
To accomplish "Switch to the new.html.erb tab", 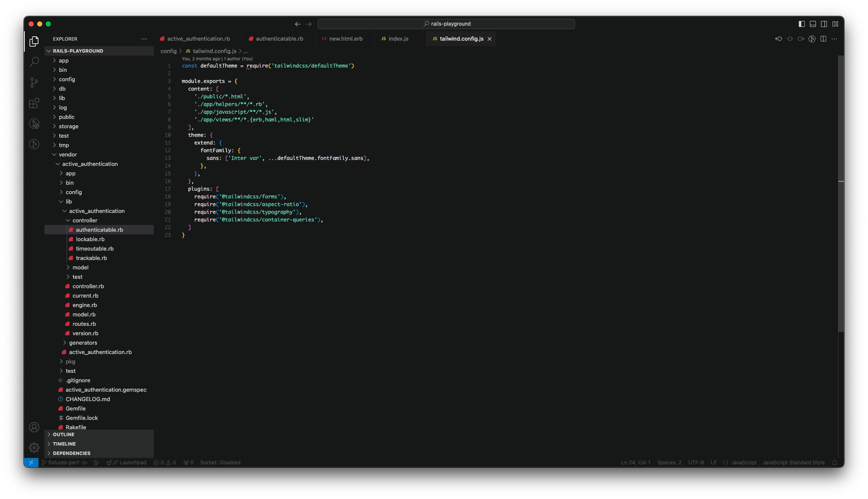I will tap(346, 39).
